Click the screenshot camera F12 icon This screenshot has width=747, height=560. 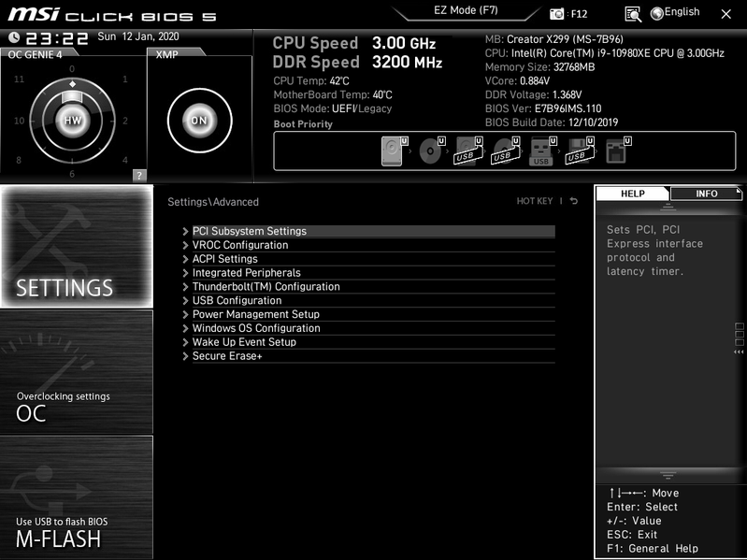click(x=556, y=14)
